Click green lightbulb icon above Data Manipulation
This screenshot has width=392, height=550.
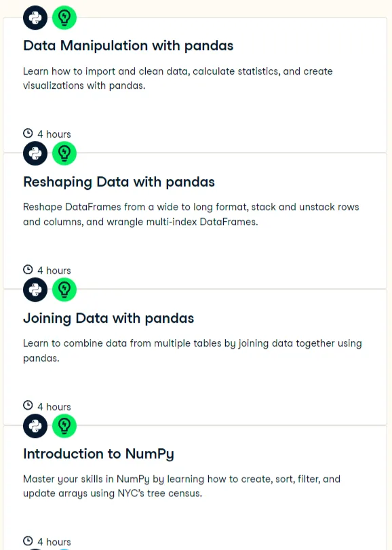point(64,18)
